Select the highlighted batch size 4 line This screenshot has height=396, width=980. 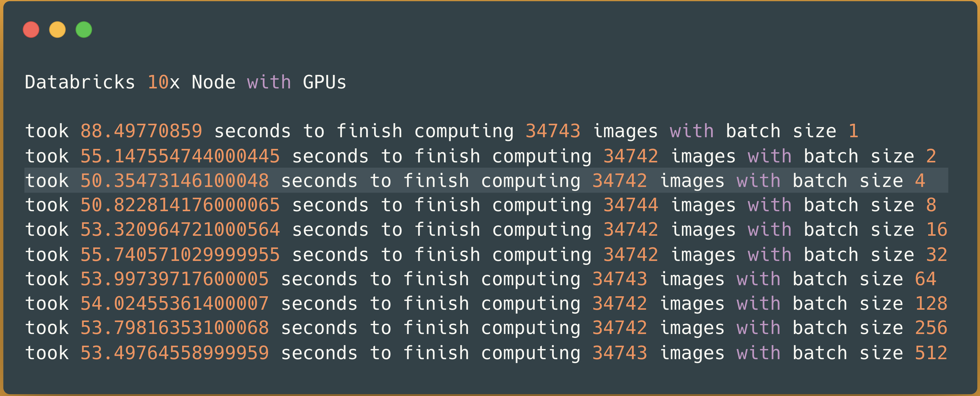(x=486, y=181)
